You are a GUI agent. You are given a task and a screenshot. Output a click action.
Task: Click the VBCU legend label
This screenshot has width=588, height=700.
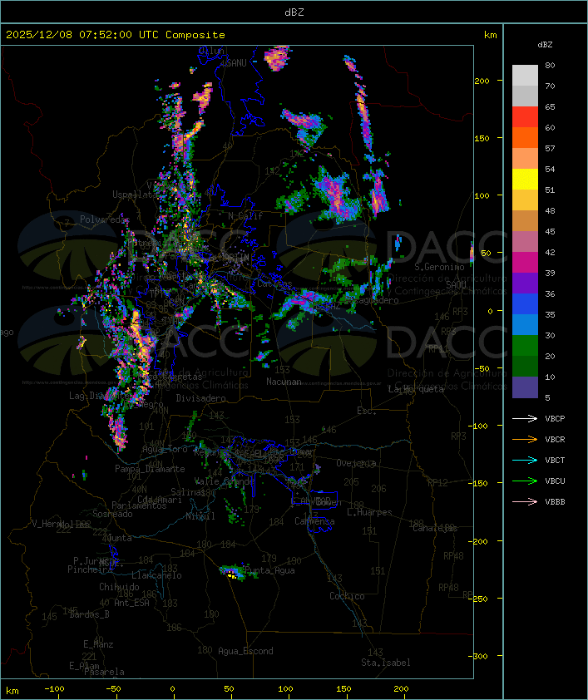(x=555, y=481)
